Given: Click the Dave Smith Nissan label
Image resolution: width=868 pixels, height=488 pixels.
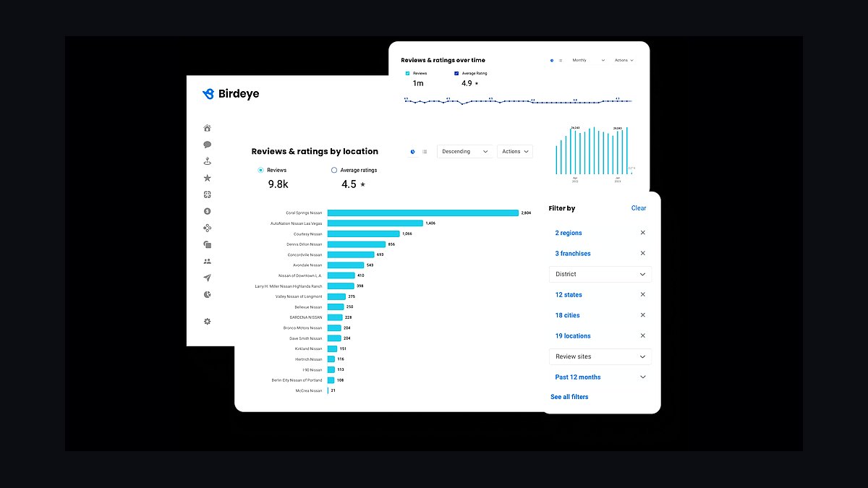Looking at the screenshot, I should (307, 338).
